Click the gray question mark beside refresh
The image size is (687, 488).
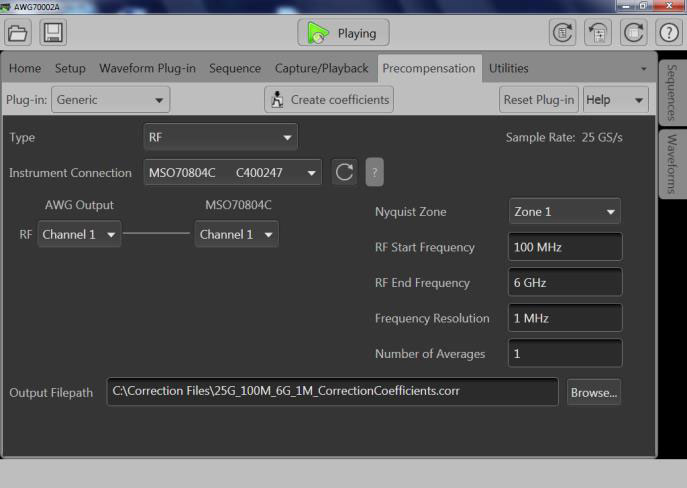(375, 172)
